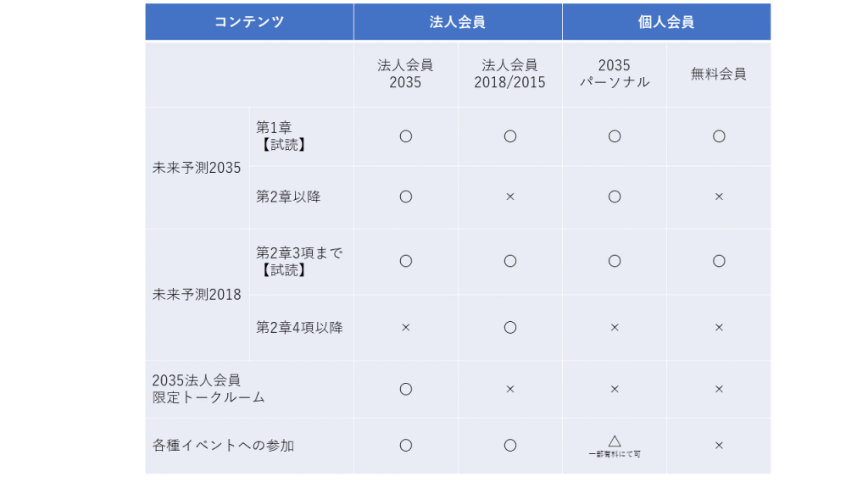Image resolution: width=868 pixels, height=488 pixels.
Task: Click the × for イベント参加 under 無料会員
Action: (x=719, y=446)
